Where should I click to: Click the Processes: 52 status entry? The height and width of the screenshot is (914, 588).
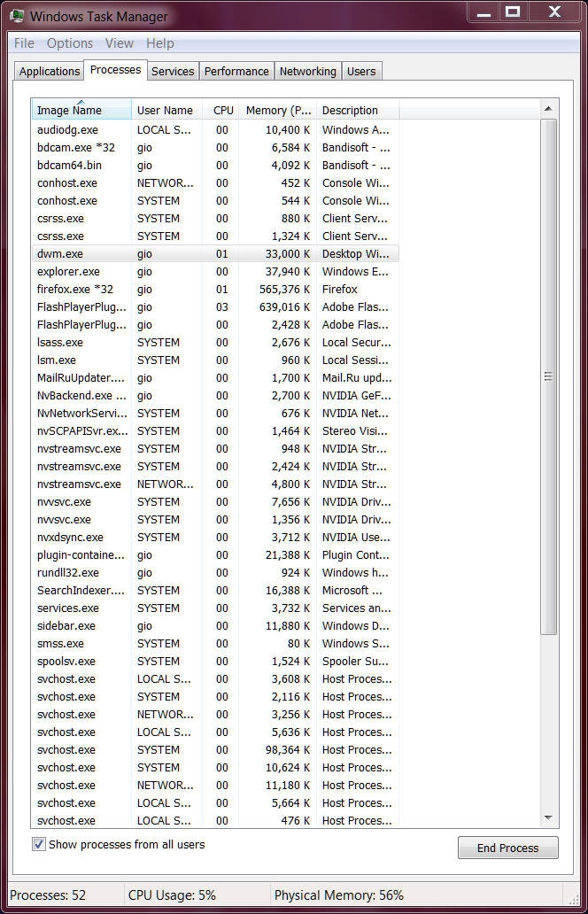tap(48, 895)
